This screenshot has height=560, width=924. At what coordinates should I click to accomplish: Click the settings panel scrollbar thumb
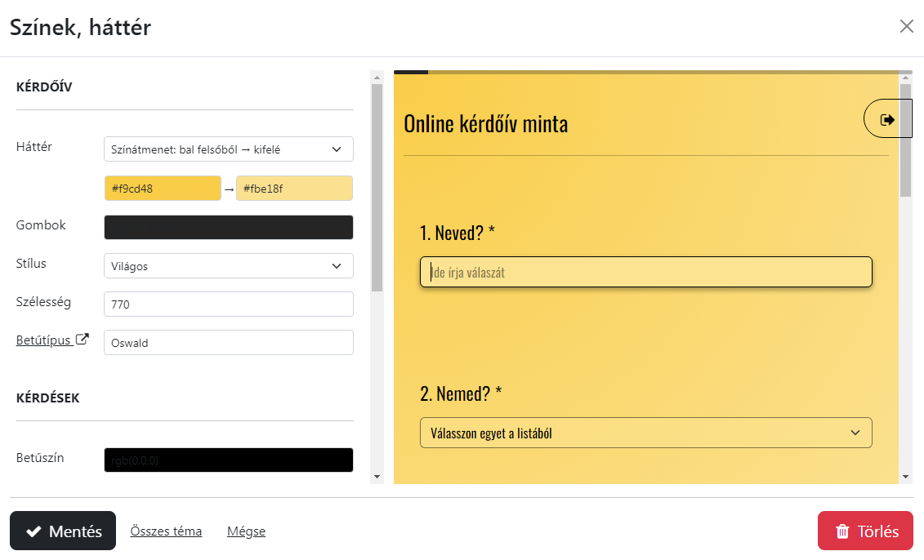click(377, 188)
